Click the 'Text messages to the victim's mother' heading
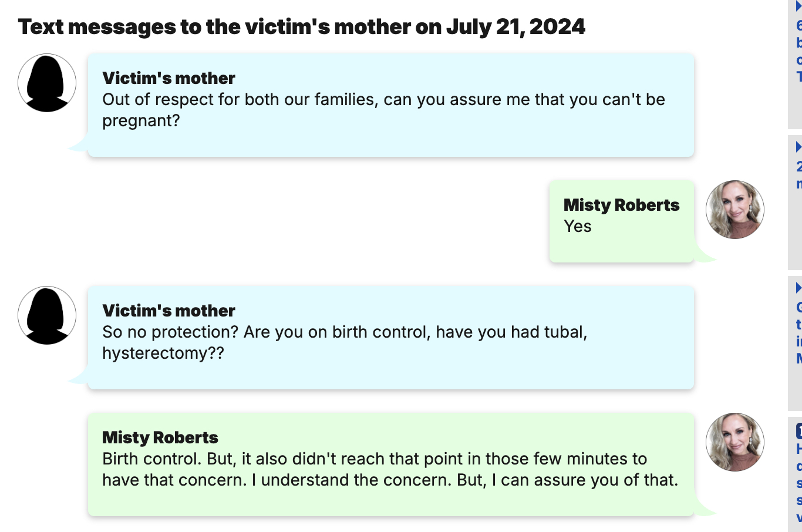This screenshot has height=532, width=802. (x=301, y=27)
